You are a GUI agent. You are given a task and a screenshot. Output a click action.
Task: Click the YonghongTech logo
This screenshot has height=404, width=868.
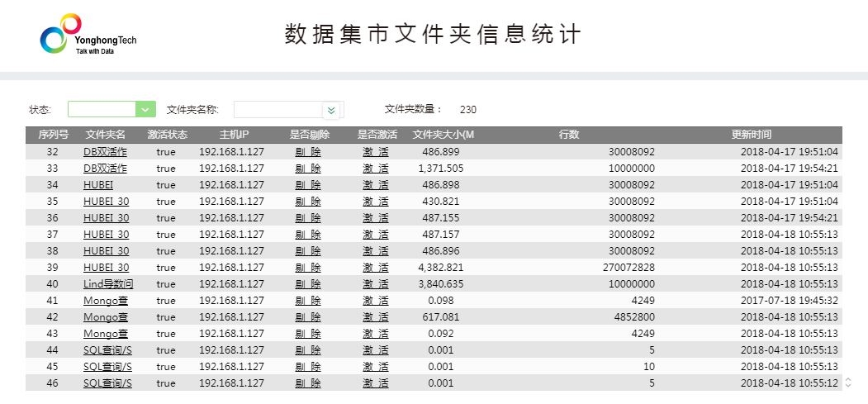pos(88,36)
